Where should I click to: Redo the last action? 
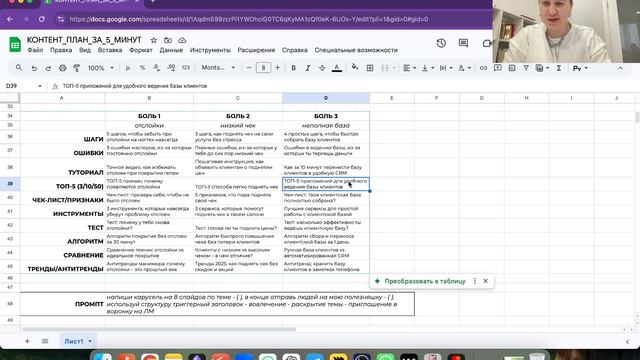[x=48, y=68]
